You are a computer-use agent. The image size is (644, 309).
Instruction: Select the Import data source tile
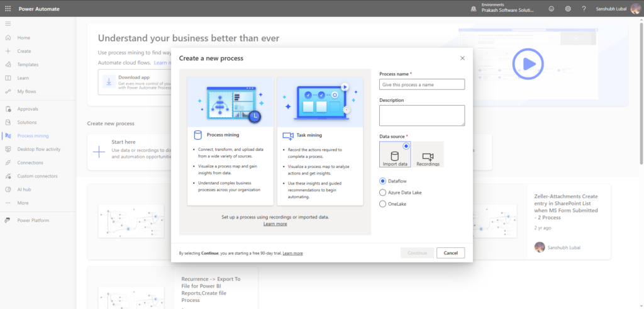point(395,154)
